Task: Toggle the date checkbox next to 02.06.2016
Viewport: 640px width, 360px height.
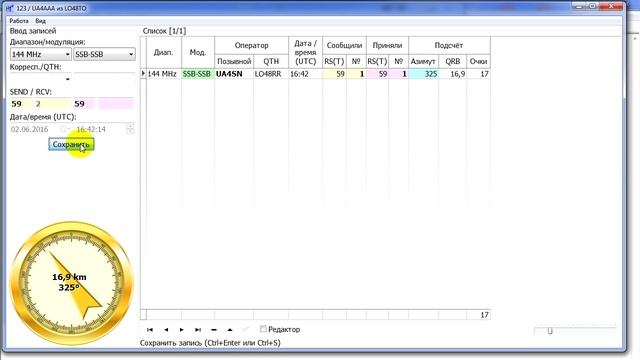Action: tap(63, 129)
